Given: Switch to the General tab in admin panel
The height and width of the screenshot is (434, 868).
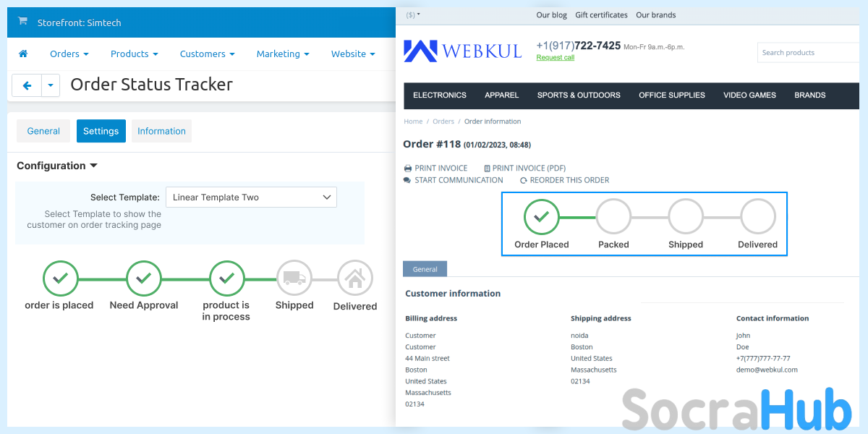Looking at the screenshot, I should [43, 131].
